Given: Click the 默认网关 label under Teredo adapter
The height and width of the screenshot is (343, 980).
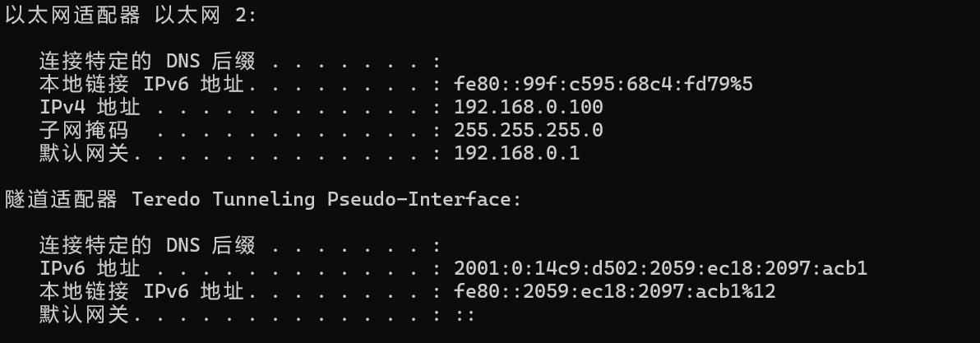Looking at the screenshot, I should click(84, 314).
